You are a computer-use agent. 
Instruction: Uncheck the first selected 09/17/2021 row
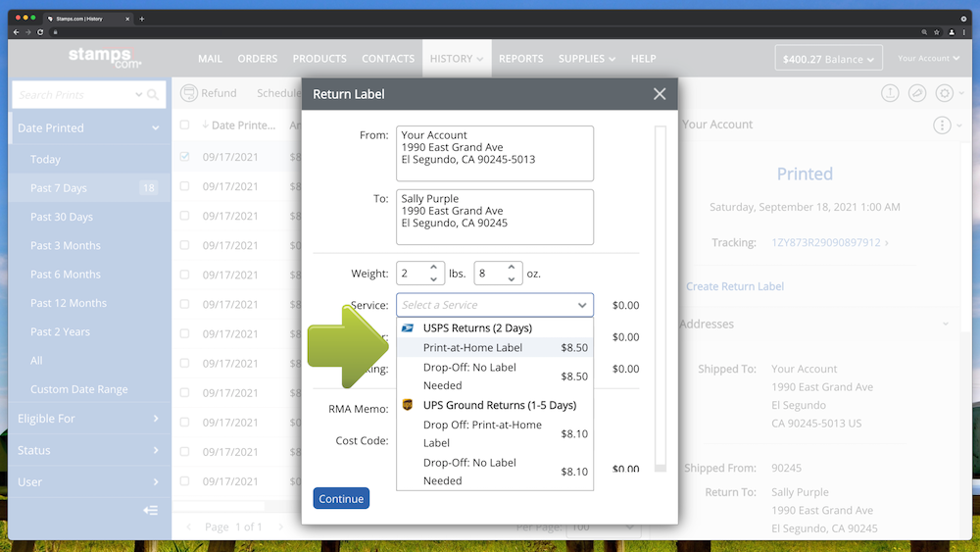[x=184, y=157]
